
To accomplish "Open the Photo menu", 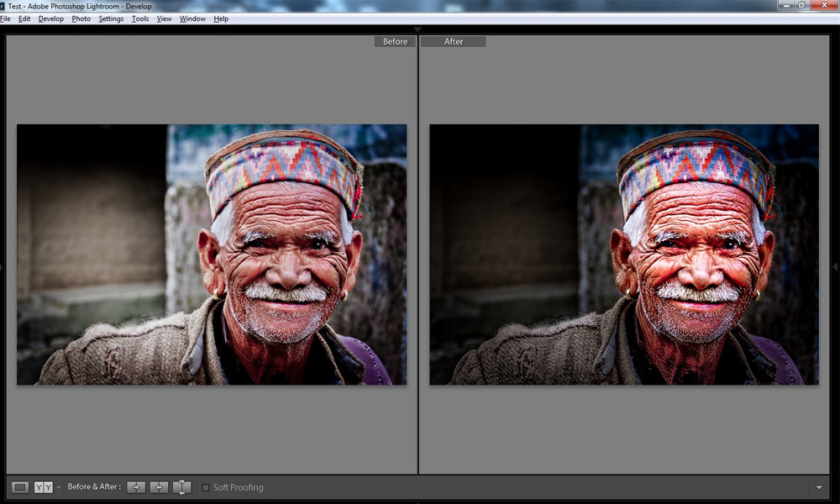I will pos(81,18).
